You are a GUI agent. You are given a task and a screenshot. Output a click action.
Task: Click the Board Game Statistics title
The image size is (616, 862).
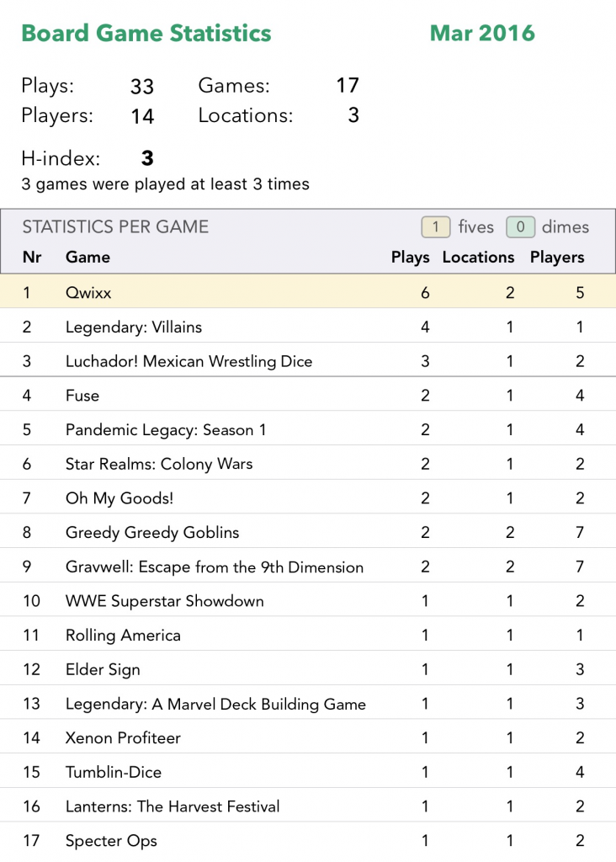(146, 34)
